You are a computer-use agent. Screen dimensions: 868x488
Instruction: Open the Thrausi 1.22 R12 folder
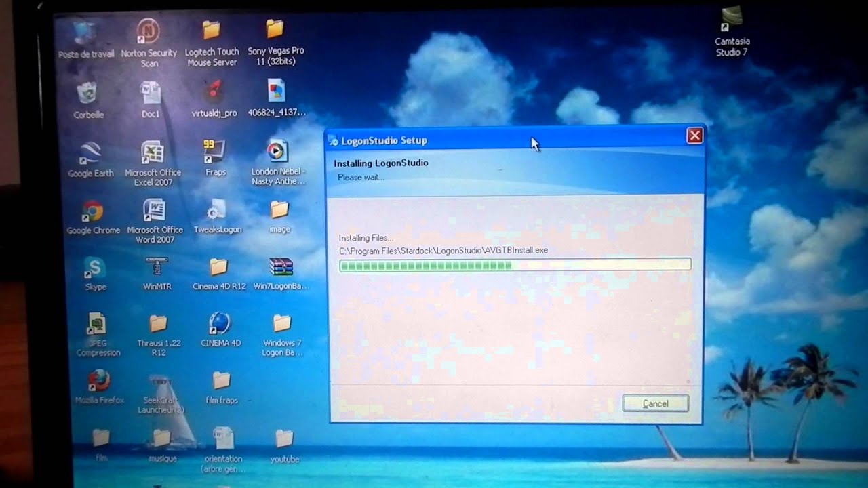coord(159,323)
